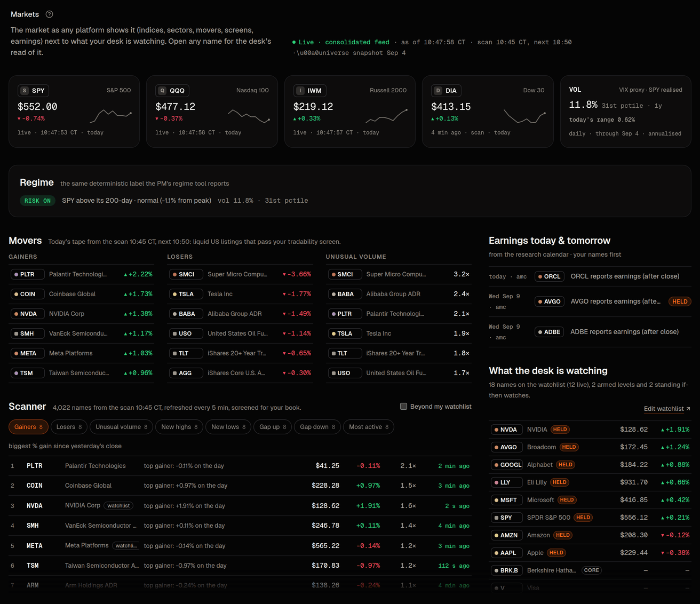Open USO chip in Losers list
The height and width of the screenshot is (604, 700).
pos(186,333)
